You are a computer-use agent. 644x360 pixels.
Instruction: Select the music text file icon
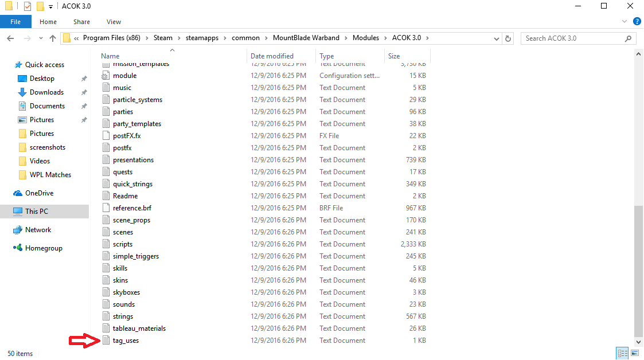pyautogui.click(x=106, y=88)
